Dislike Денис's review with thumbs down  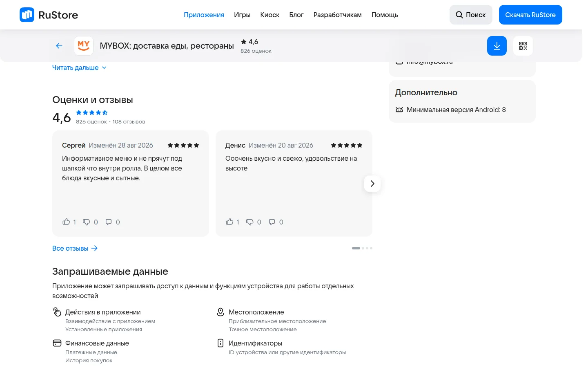250,222
